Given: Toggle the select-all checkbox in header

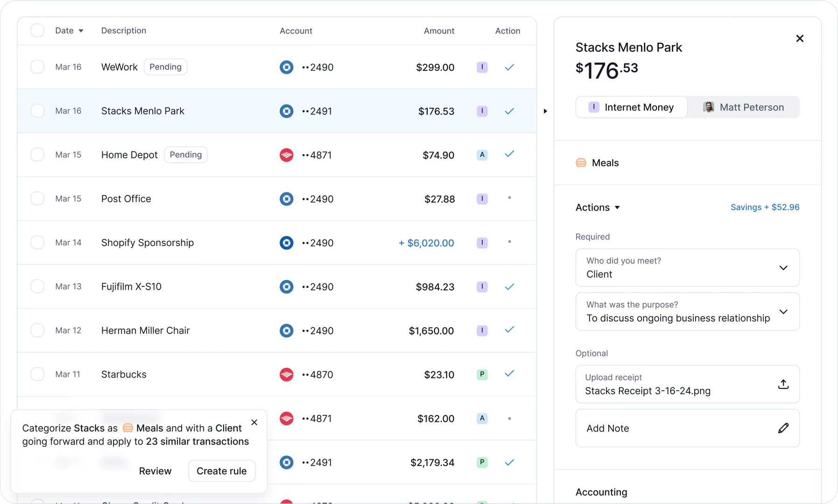Looking at the screenshot, I should click(37, 30).
